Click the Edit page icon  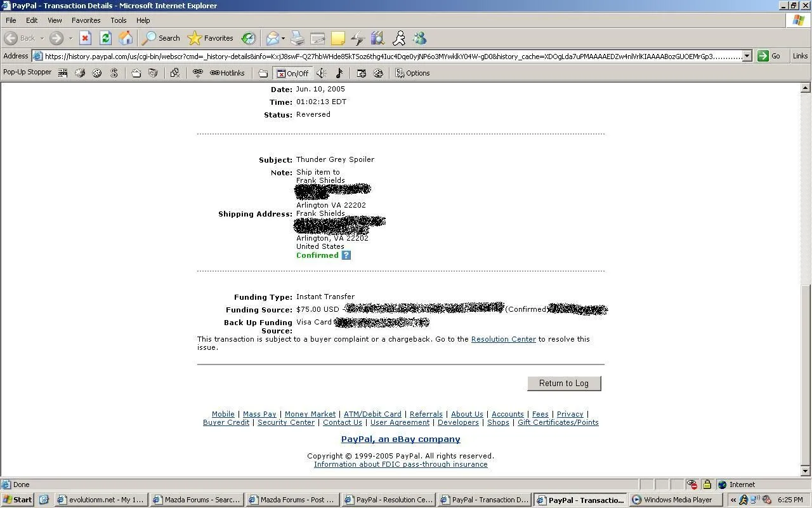coord(318,38)
